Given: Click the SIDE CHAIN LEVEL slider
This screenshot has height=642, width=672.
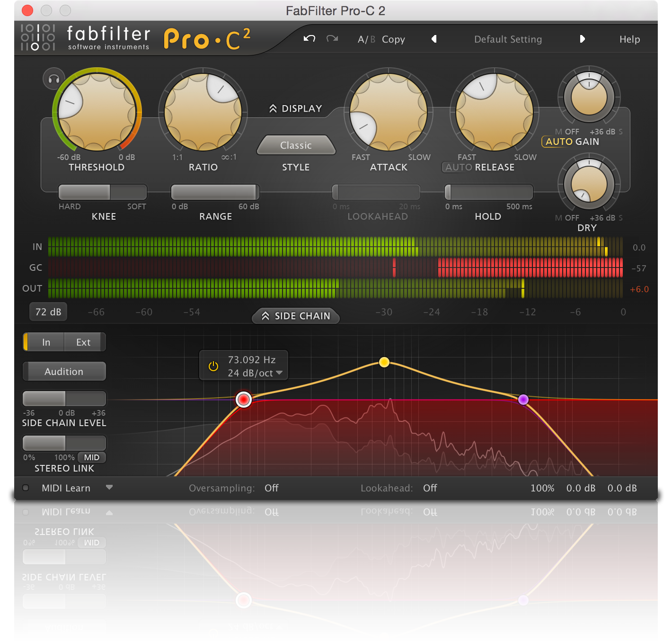Looking at the screenshot, I should [64, 399].
